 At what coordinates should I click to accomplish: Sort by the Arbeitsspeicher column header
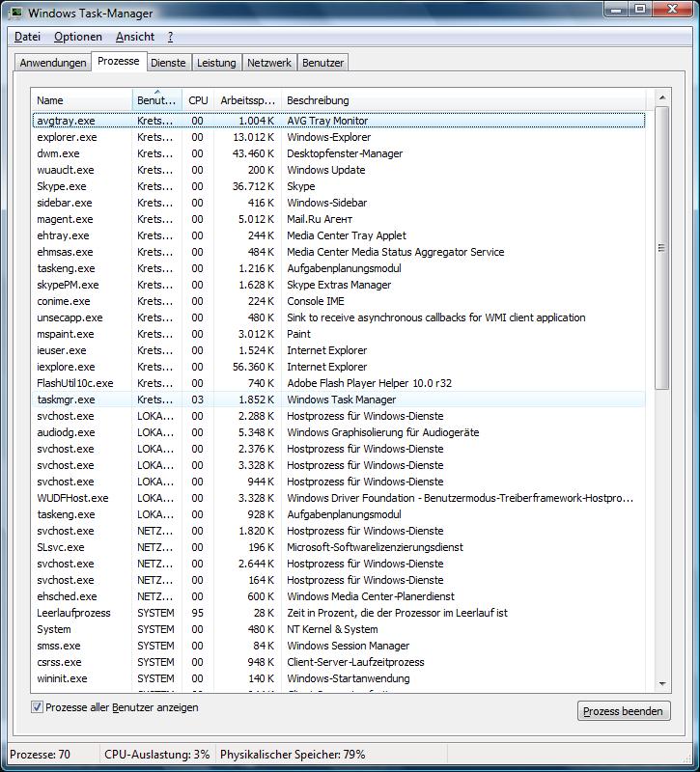248,100
